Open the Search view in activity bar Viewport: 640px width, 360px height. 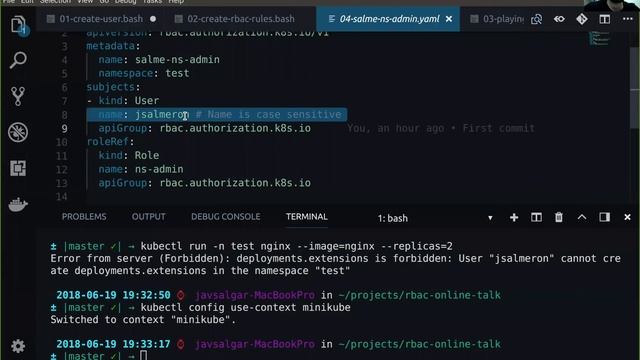click(x=18, y=60)
